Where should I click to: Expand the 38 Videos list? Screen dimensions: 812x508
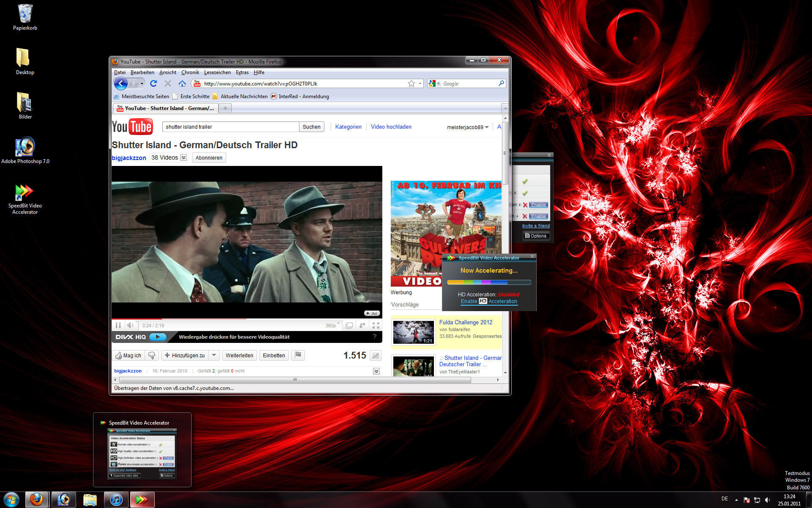click(x=184, y=157)
